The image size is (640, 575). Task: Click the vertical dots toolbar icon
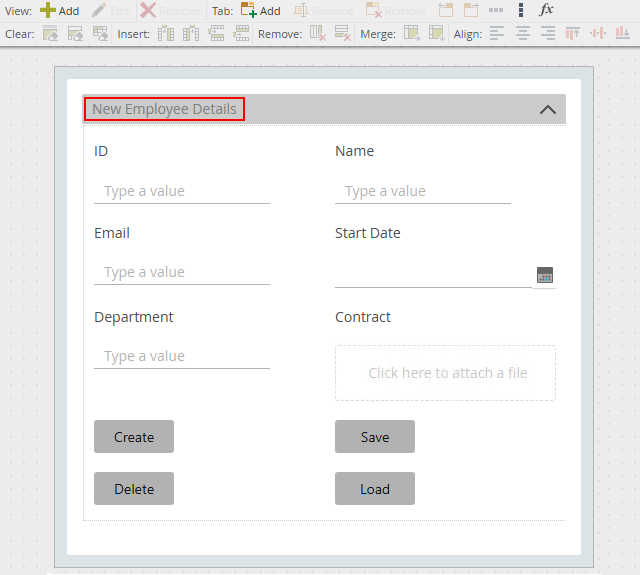click(521, 10)
